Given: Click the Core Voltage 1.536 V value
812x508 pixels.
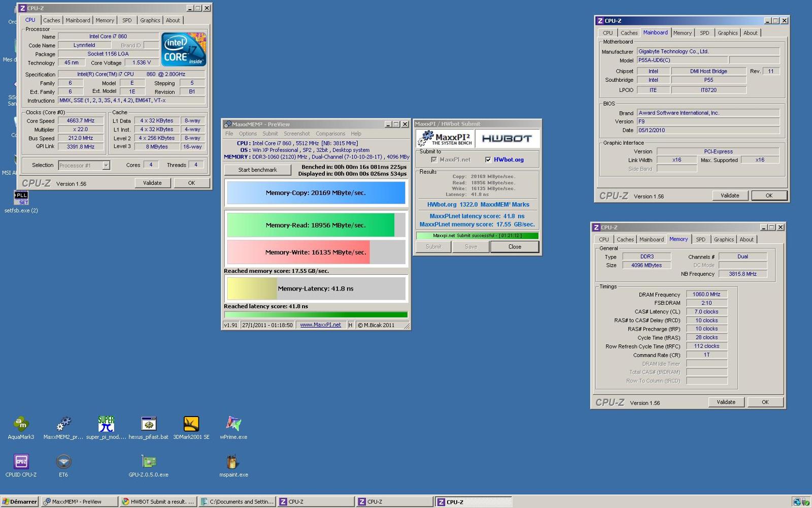Looking at the screenshot, I should (x=142, y=63).
